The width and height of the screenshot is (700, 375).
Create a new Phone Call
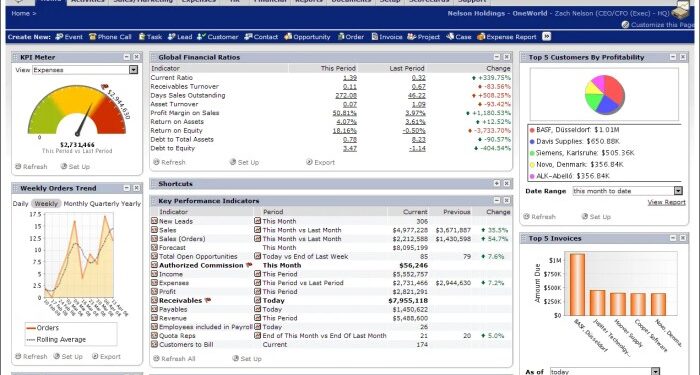click(110, 37)
